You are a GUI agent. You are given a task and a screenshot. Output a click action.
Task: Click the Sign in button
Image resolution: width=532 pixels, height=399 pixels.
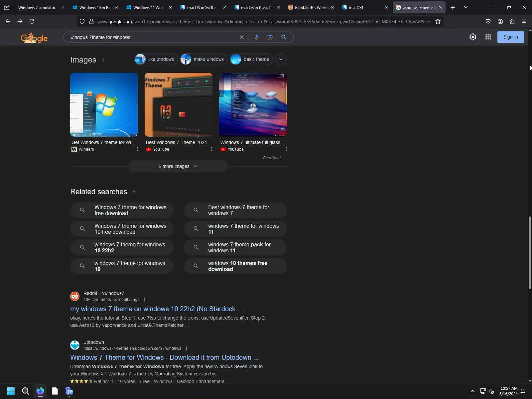510,37
